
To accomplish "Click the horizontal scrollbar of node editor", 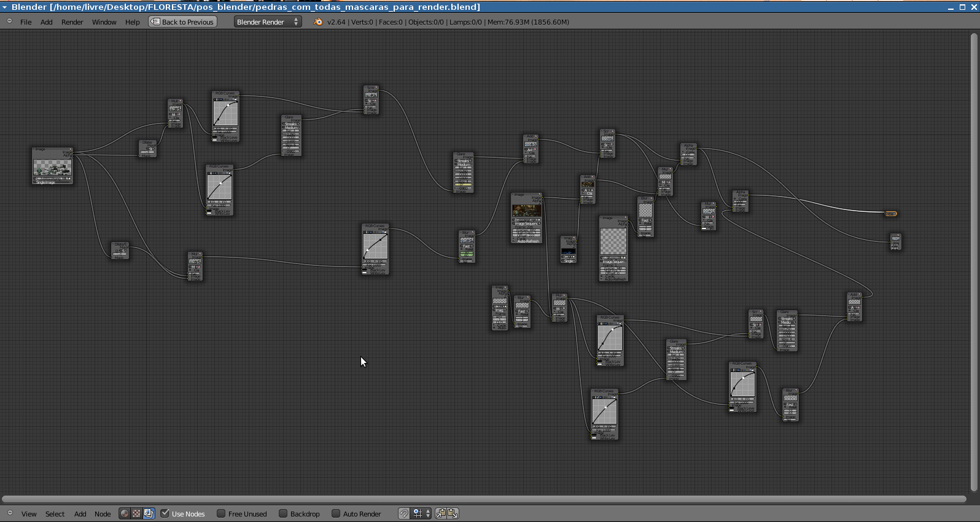I will (484, 498).
